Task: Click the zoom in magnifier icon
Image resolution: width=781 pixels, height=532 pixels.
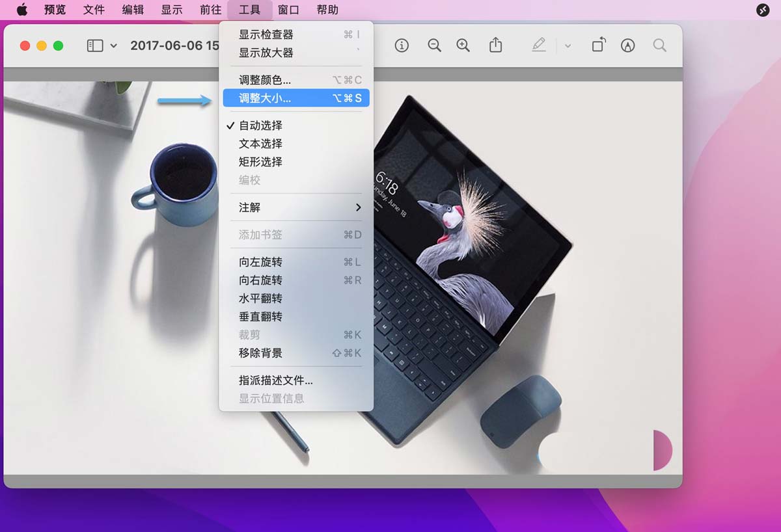Action: click(x=463, y=46)
